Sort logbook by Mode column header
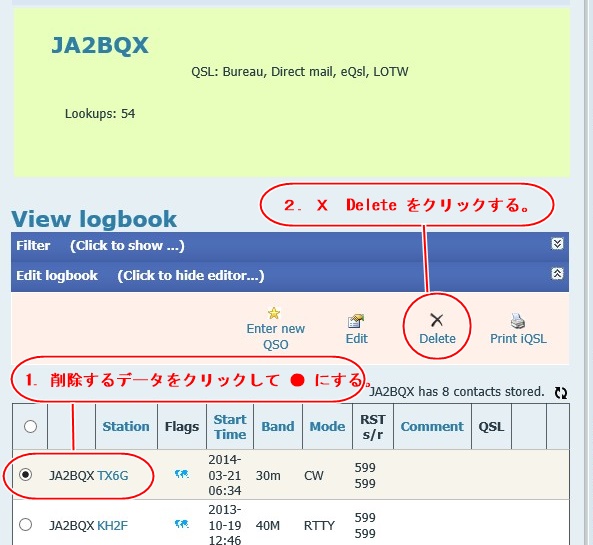This screenshot has width=593, height=545. point(327,427)
